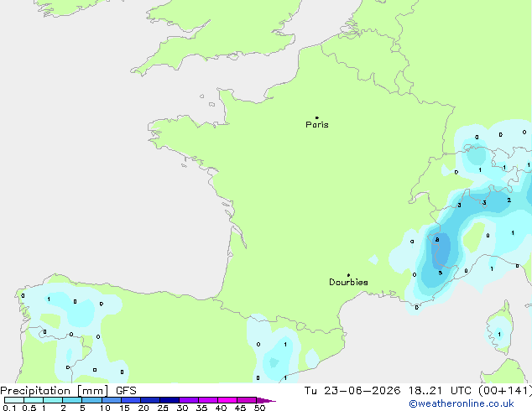Click the '30' legend scale label
The width and height of the screenshot is (532, 411).
tap(182, 408)
